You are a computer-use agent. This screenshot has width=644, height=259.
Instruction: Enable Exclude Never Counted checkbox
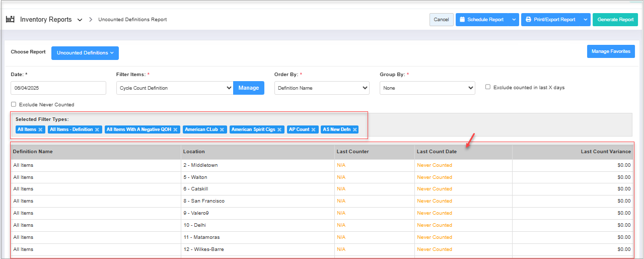pyautogui.click(x=14, y=105)
